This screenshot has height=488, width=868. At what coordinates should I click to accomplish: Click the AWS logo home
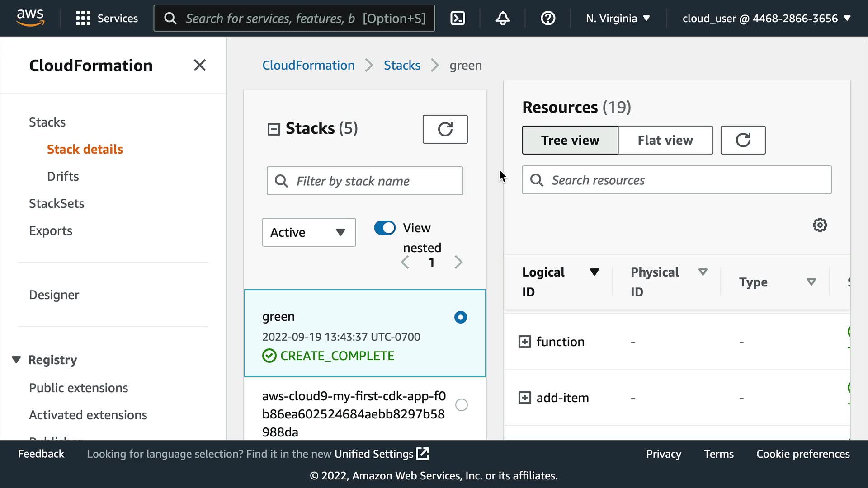pos(30,18)
